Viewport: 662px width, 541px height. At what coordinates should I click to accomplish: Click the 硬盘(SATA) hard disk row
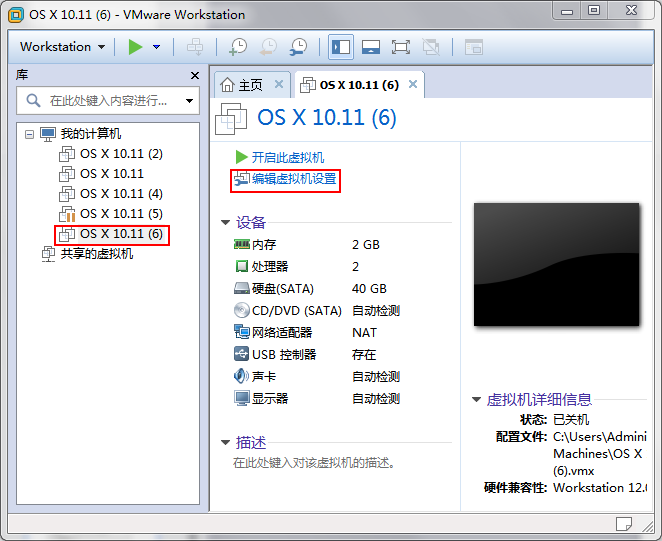point(317,288)
